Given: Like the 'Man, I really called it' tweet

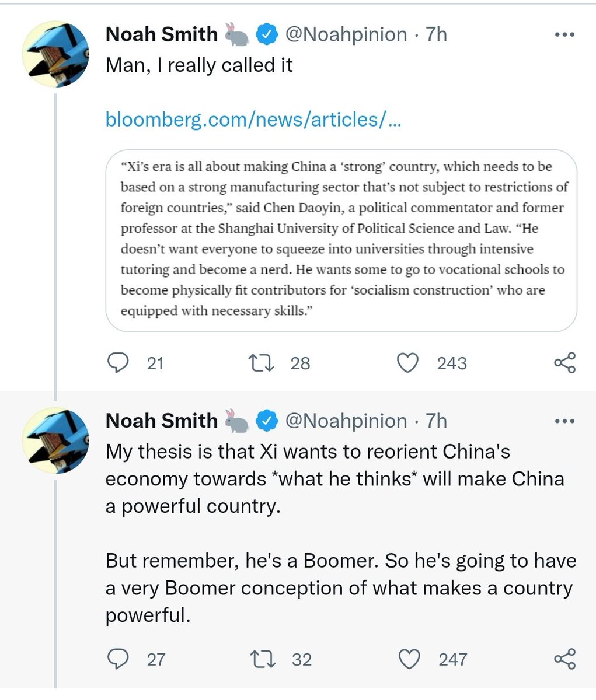Looking at the screenshot, I should tap(407, 363).
